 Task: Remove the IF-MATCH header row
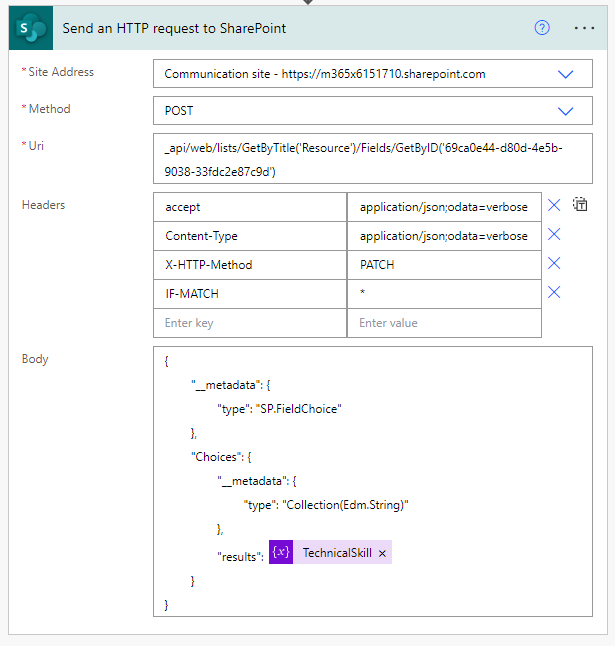click(x=554, y=293)
